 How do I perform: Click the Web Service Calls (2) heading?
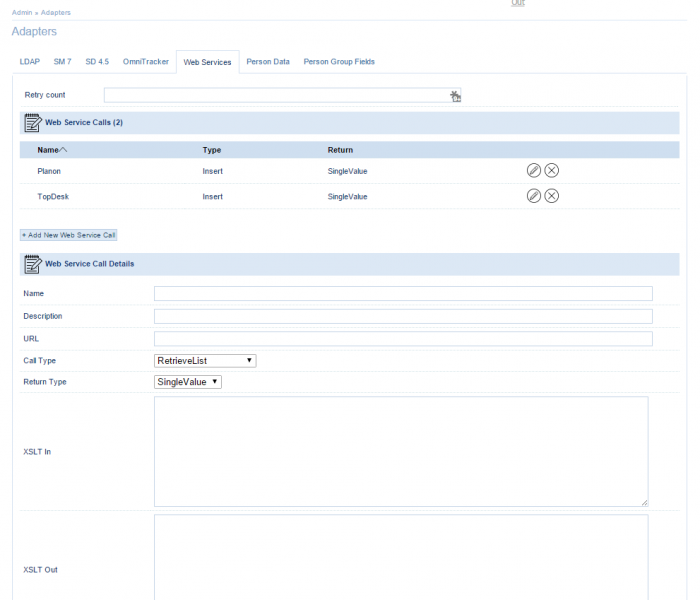coord(84,122)
